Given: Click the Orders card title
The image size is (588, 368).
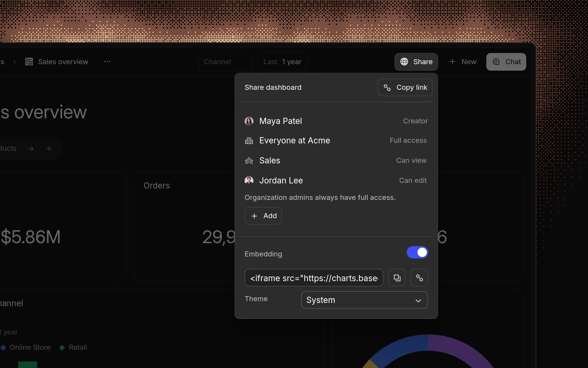Looking at the screenshot, I should click(x=157, y=185).
